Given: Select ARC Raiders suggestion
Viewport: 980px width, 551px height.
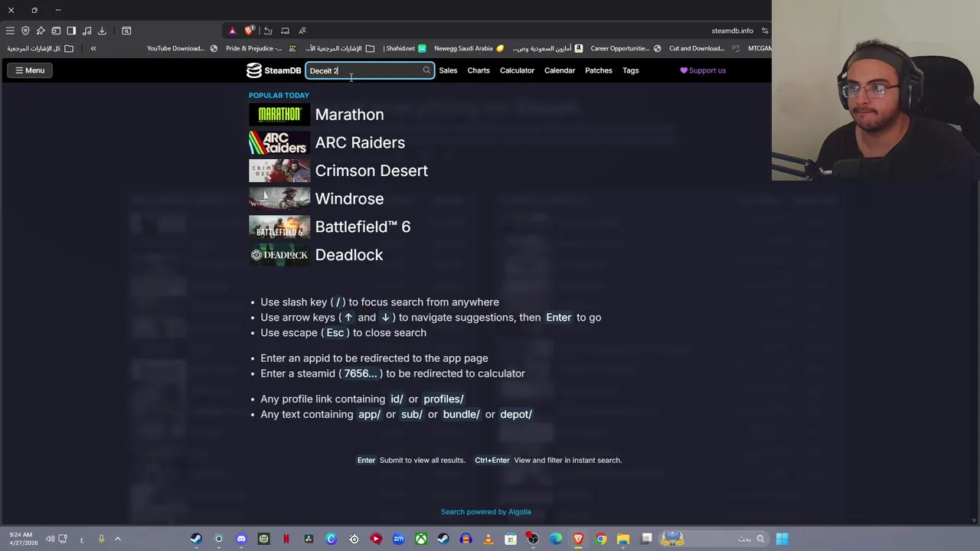Looking at the screenshot, I should click(x=360, y=142).
